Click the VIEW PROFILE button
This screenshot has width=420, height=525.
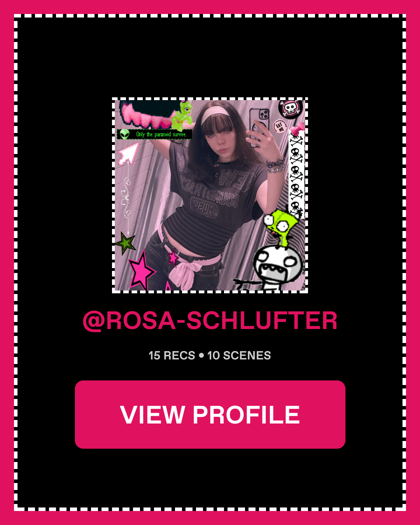coord(210,414)
